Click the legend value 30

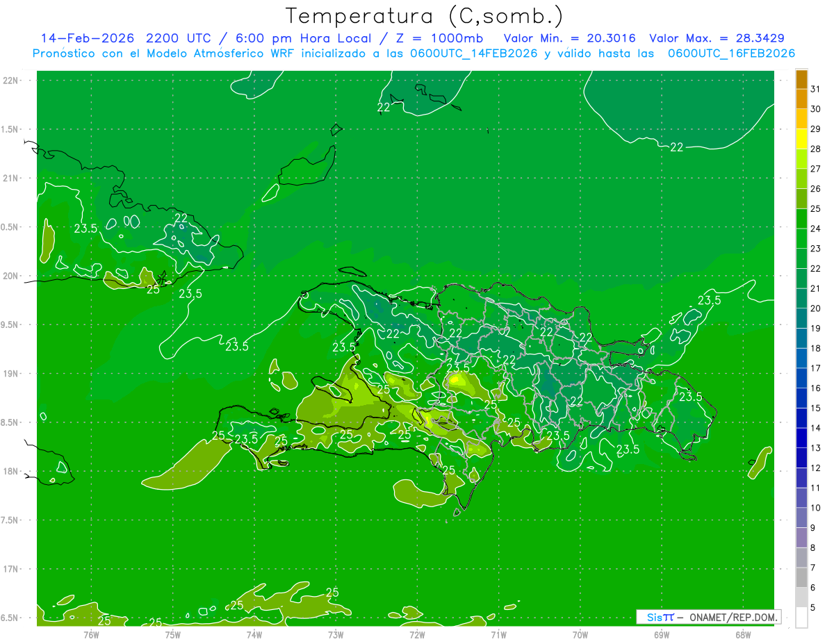coord(816,109)
